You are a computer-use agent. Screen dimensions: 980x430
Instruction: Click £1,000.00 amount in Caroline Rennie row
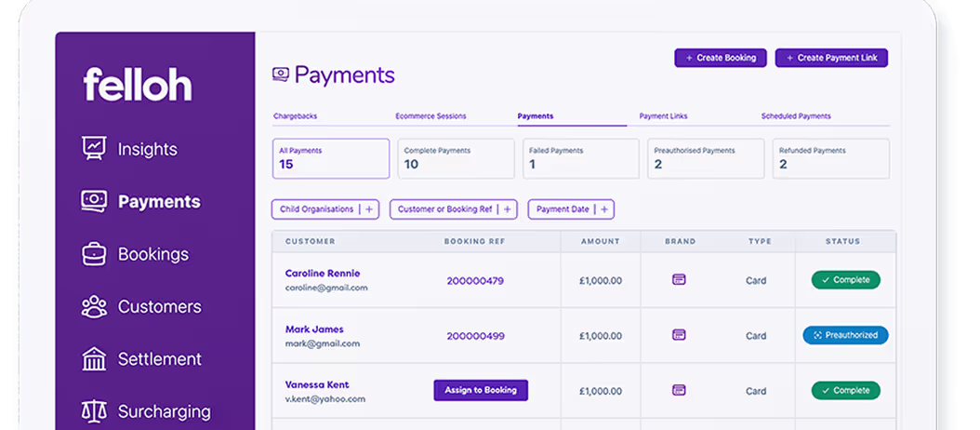(600, 280)
